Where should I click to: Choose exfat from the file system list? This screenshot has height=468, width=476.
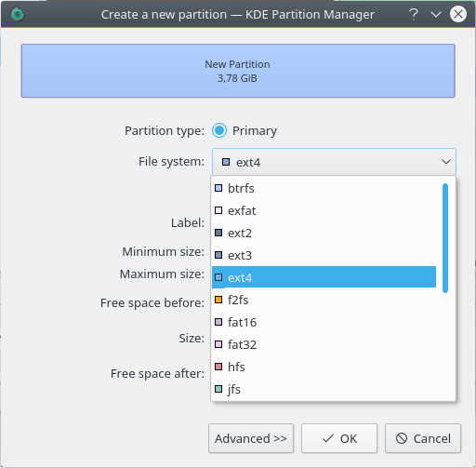pyautogui.click(x=324, y=210)
